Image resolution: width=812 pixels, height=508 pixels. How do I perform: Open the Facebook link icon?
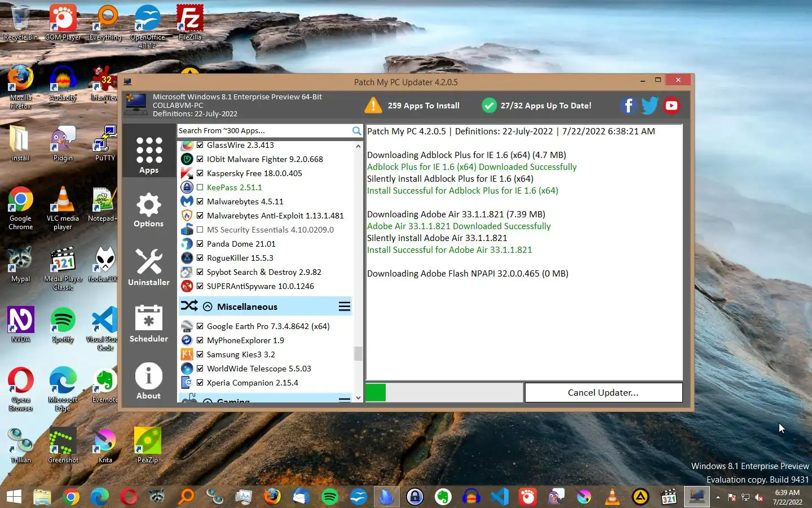click(628, 106)
